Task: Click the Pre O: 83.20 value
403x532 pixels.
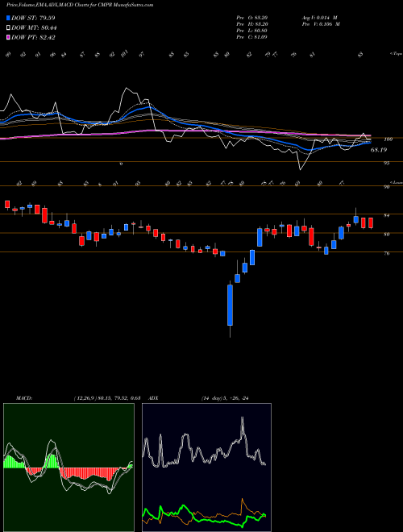Action: (251, 18)
